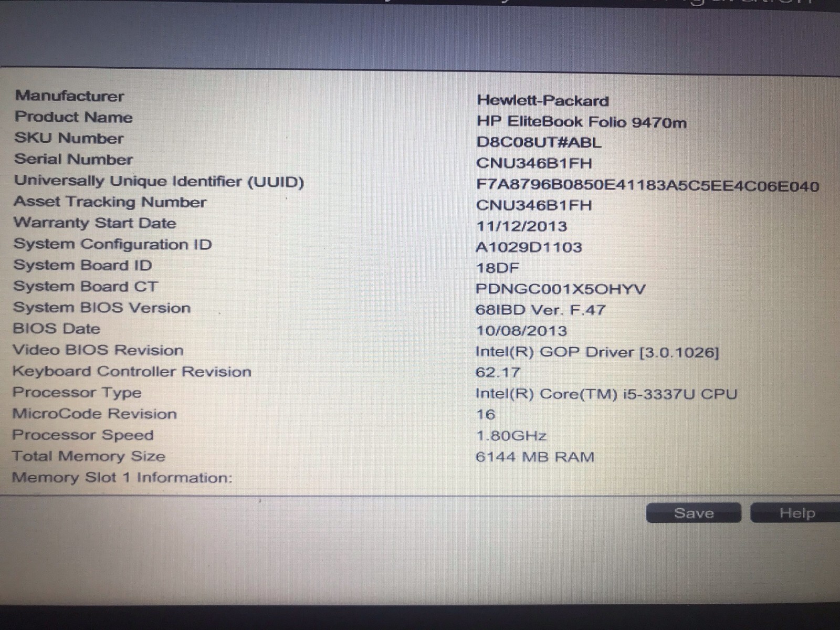
Task: Select the BIOS Date label
Action: (57, 329)
